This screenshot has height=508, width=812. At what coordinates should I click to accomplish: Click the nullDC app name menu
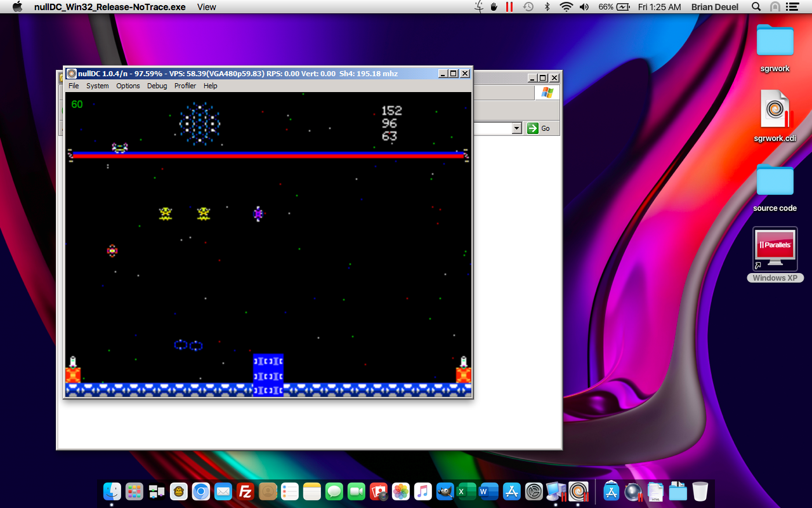pos(110,7)
